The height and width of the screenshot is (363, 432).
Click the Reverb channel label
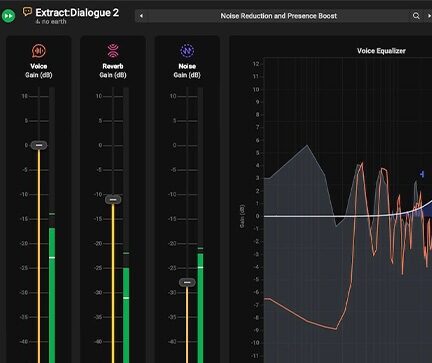(113, 66)
